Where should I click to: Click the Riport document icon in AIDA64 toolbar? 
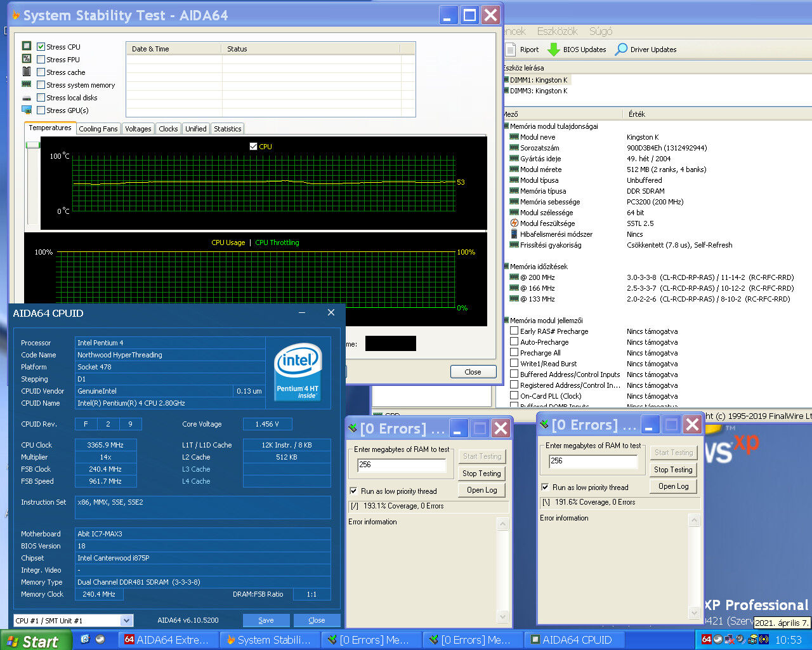511,49
